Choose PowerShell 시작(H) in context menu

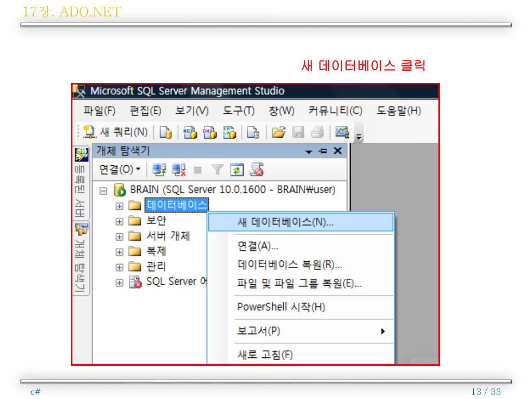coord(281,307)
